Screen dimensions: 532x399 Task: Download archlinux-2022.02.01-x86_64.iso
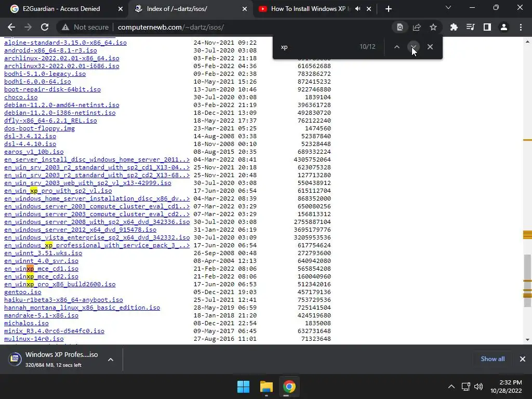click(x=62, y=58)
